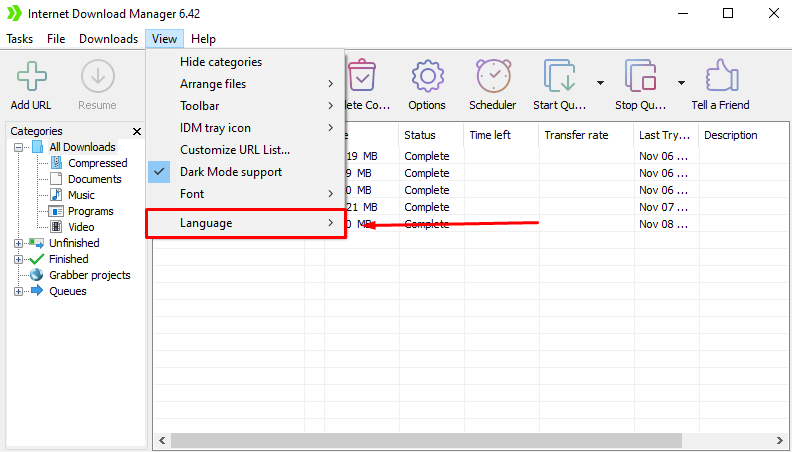Click the Unfinished category icon
The height and width of the screenshot is (452, 792).
(x=36, y=243)
